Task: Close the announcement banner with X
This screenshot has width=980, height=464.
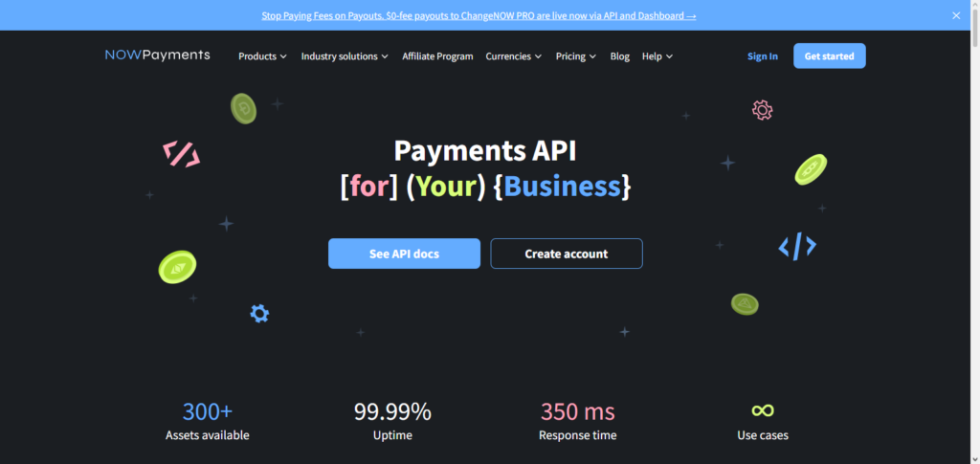Action: coord(956,15)
